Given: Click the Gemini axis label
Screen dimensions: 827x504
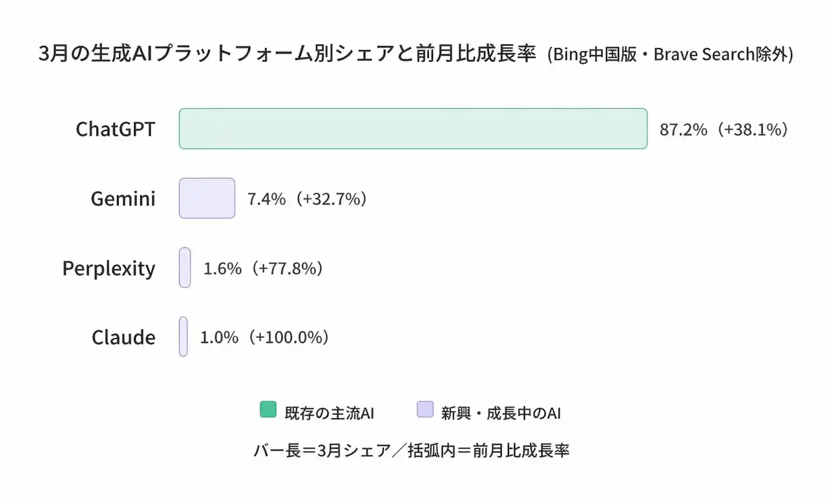Looking at the screenshot, I should pyautogui.click(x=123, y=198).
